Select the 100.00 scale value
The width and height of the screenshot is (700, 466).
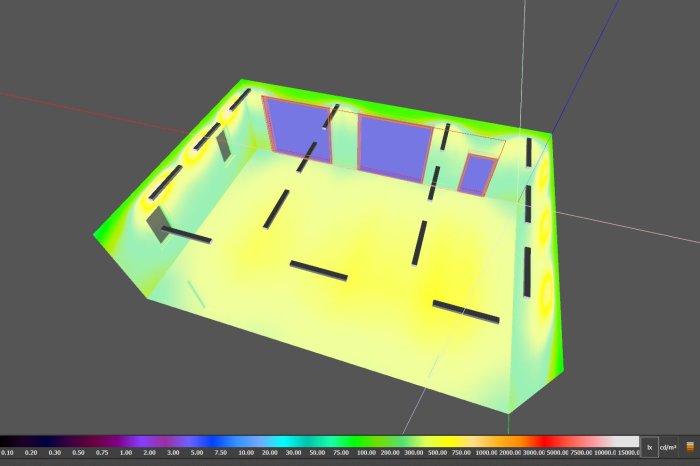pyautogui.click(x=367, y=453)
